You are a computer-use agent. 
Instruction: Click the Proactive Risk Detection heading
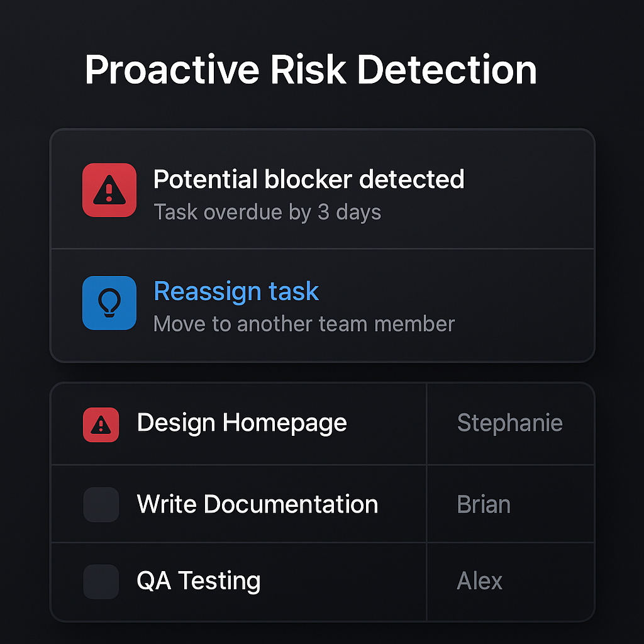[311, 70]
